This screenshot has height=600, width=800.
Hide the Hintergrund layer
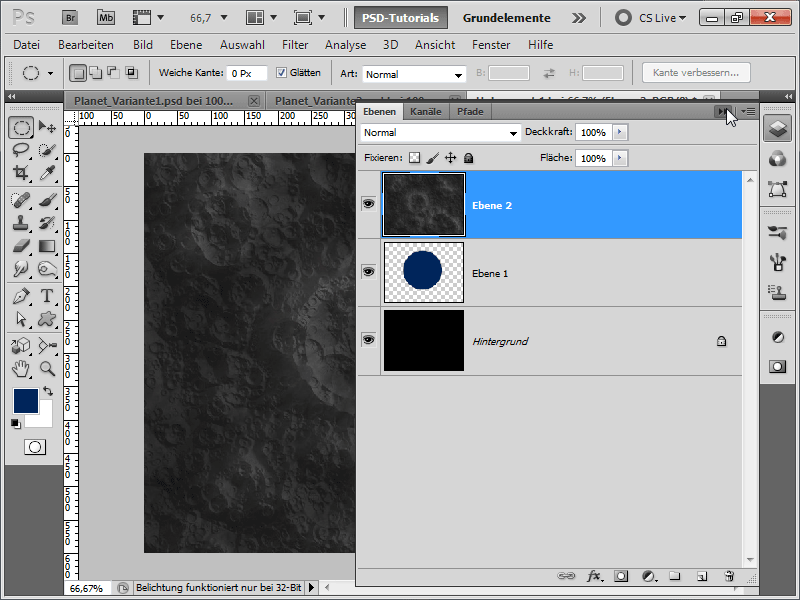[x=368, y=340]
